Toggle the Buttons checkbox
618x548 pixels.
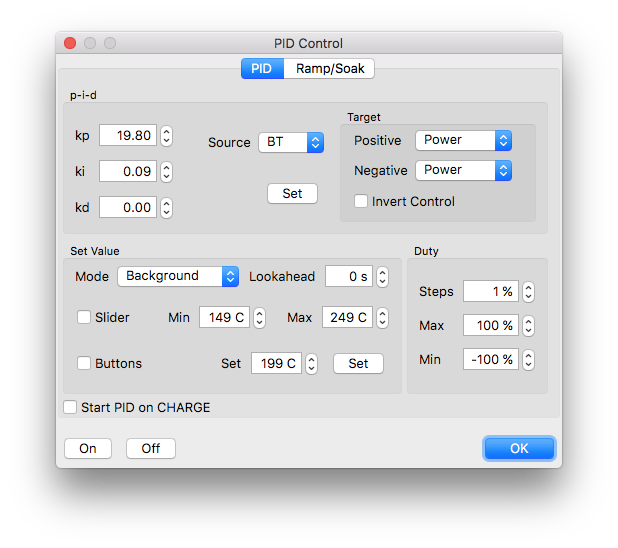[84, 363]
